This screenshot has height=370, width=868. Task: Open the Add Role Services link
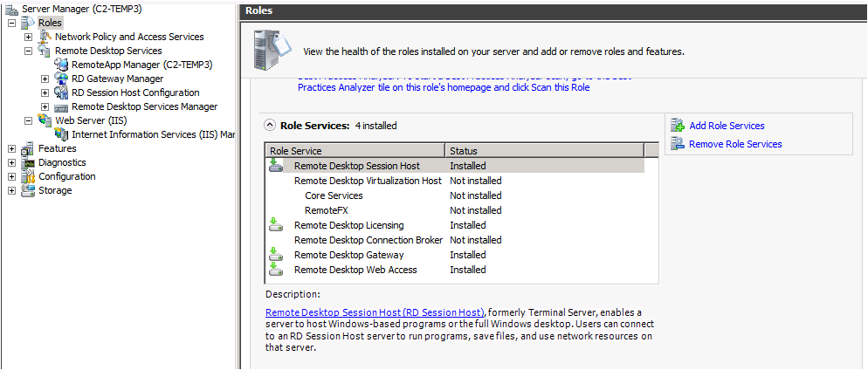(x=727, y=127)
